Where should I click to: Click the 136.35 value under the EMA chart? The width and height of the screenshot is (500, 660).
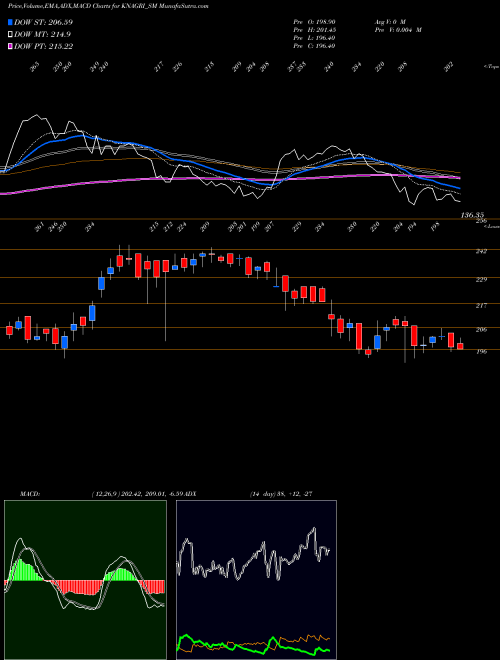click(x=472, y=215)
